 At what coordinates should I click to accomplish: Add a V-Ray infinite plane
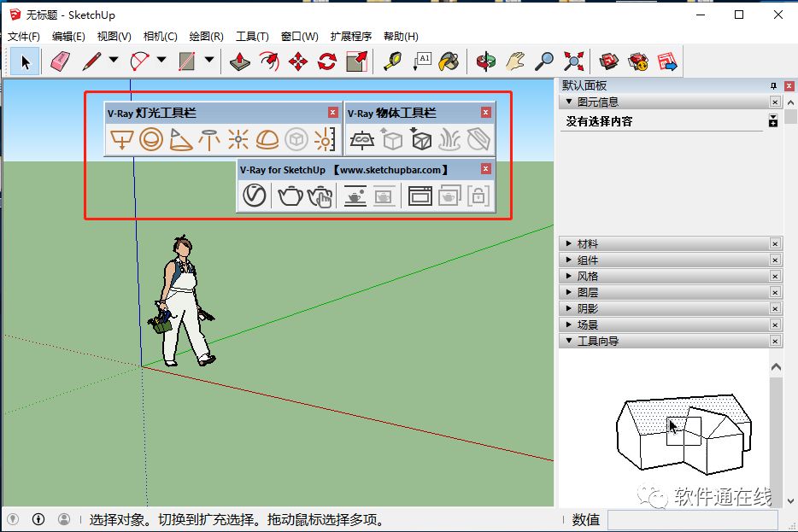(362, 139)
